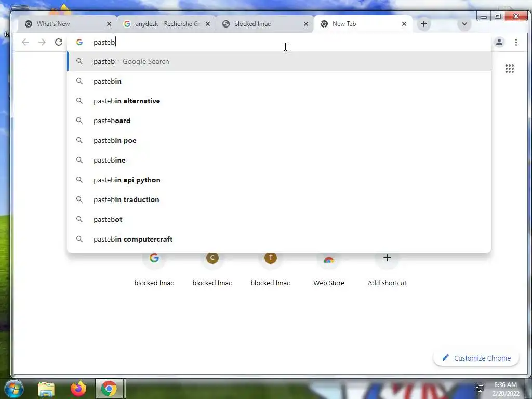532x399 pixels.
Task: Close the What's New tab
Action: coord(109,24)
